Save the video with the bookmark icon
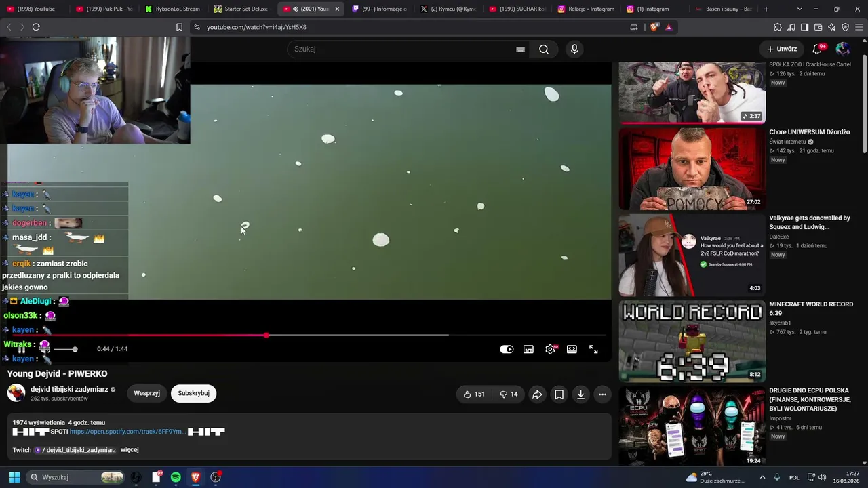Screen dimensions: 868x488 tap(559, 394)
